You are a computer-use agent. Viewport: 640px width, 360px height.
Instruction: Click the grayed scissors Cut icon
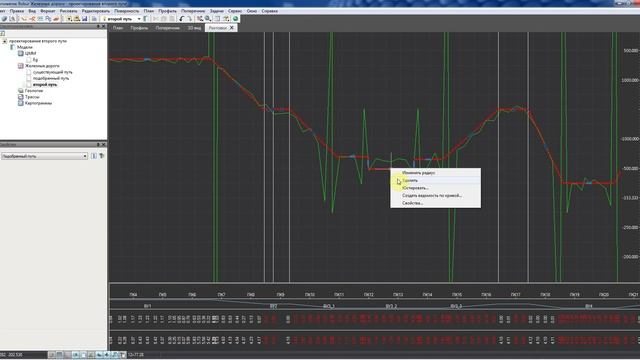click(x=156, y=19)
